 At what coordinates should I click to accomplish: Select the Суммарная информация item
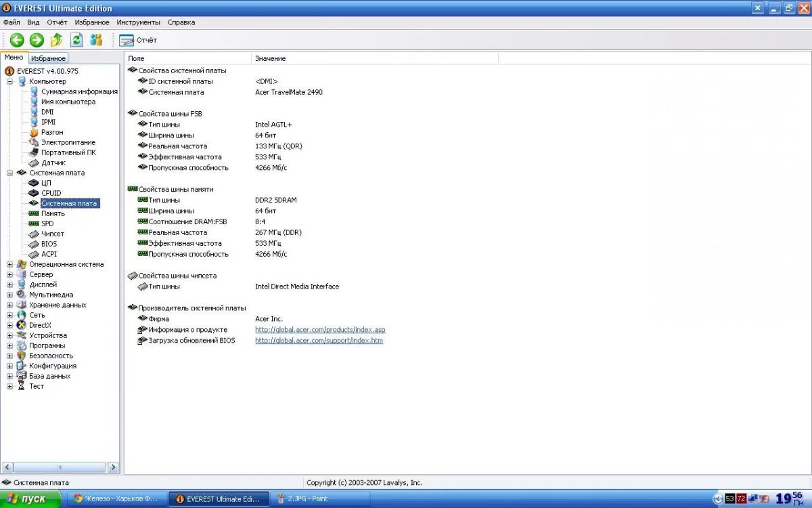[79, 91]
